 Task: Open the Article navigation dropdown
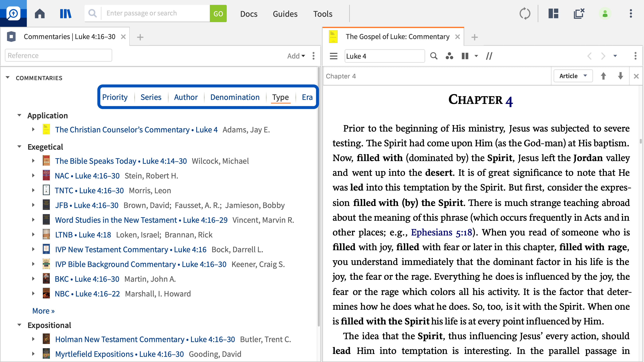tap(573, 76)
